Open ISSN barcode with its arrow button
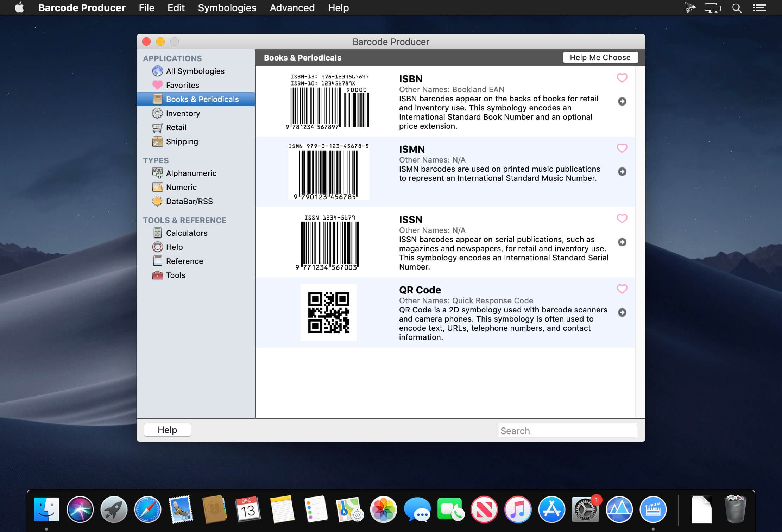Viewport: 782px width, 532px height. click(x=622, y=242)
